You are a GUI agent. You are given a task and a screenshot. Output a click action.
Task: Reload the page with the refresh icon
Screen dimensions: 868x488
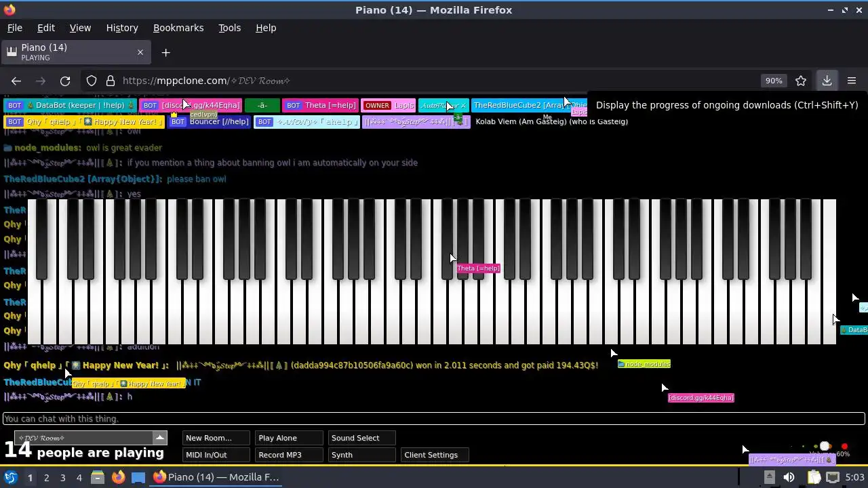(65, 81)
